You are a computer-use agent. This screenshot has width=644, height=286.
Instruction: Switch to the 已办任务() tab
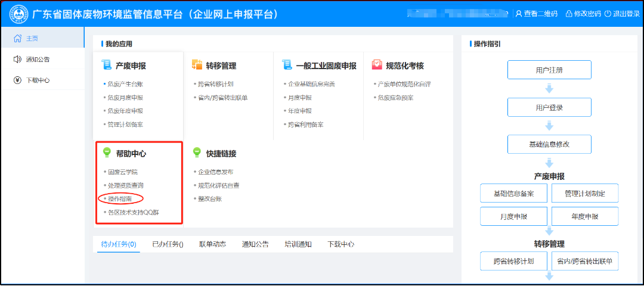click(167, 244)
